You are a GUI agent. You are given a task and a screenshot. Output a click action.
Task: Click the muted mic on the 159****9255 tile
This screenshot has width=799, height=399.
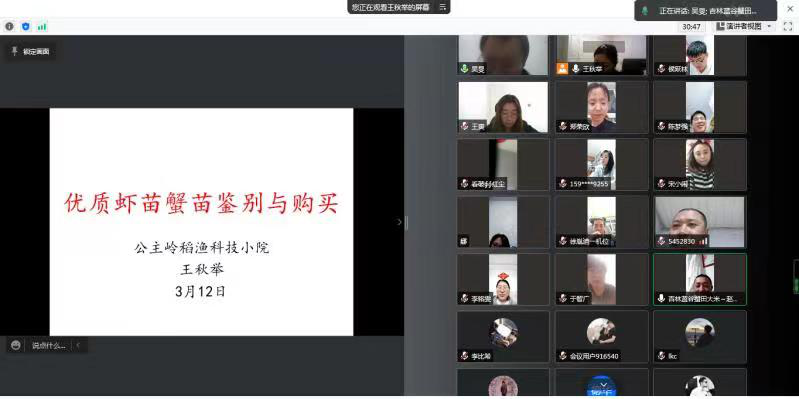coord(563,183)
